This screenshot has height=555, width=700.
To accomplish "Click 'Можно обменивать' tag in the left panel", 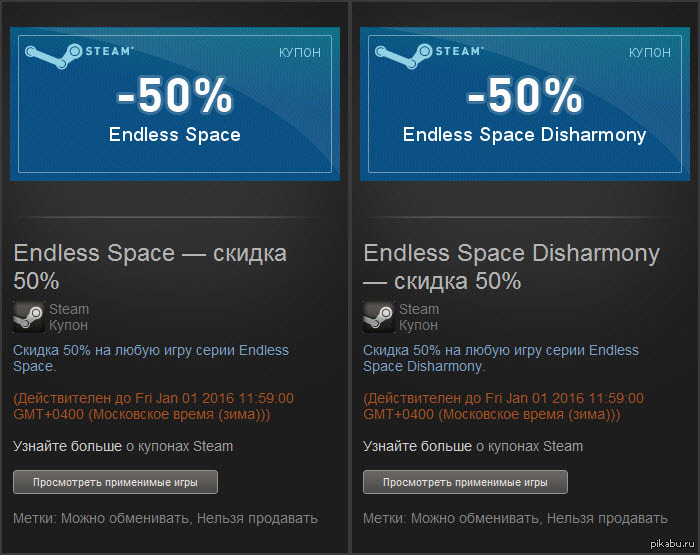I will tap(125, 518).
